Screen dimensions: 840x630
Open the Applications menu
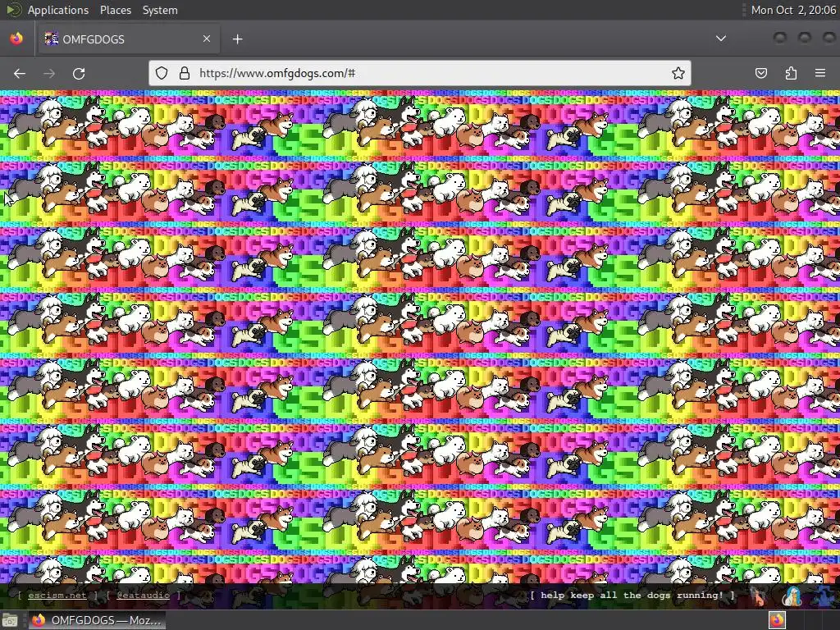[x=58, y=10]
